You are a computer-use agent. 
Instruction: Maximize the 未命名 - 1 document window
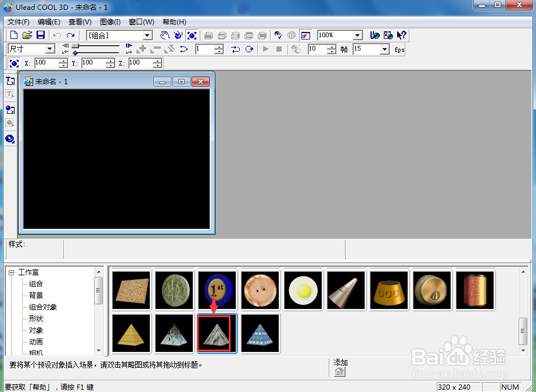[x=181, y=82]
